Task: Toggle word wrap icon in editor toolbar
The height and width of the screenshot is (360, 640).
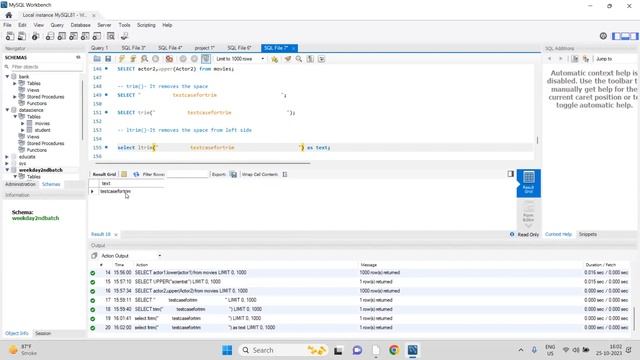Action: (x=322, y=59)
